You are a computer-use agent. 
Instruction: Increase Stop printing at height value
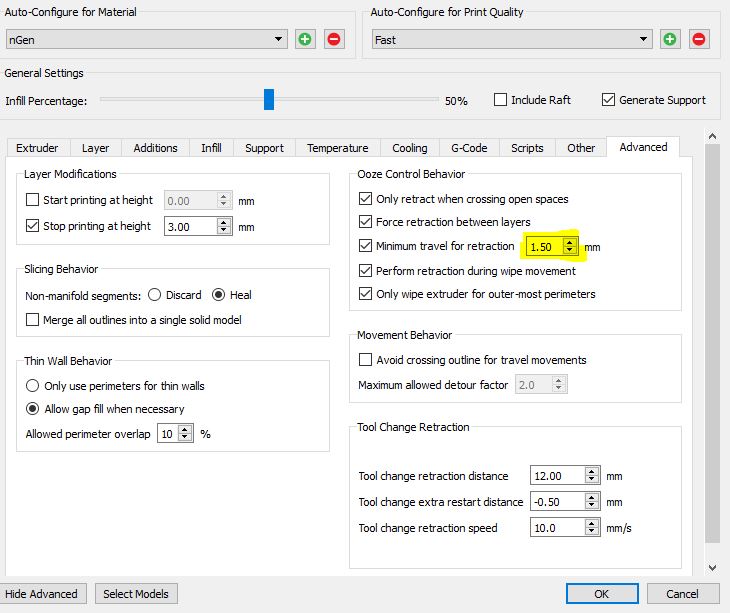(x=224, y=221)
